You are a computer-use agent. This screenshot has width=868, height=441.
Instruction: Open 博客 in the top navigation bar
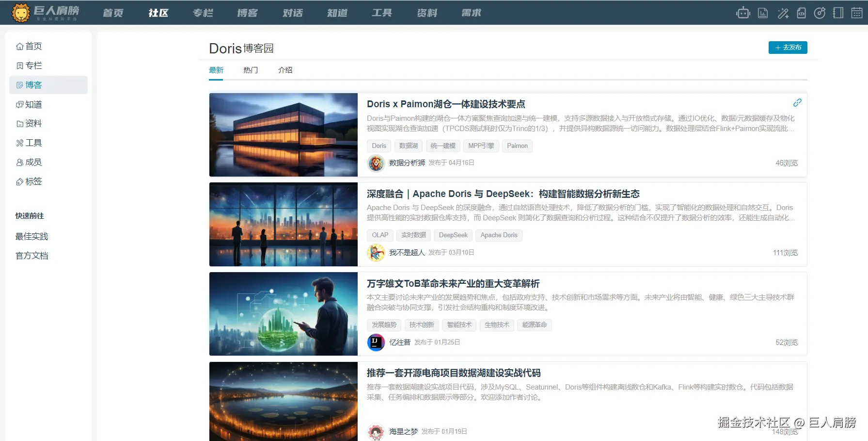click(247, 13)
